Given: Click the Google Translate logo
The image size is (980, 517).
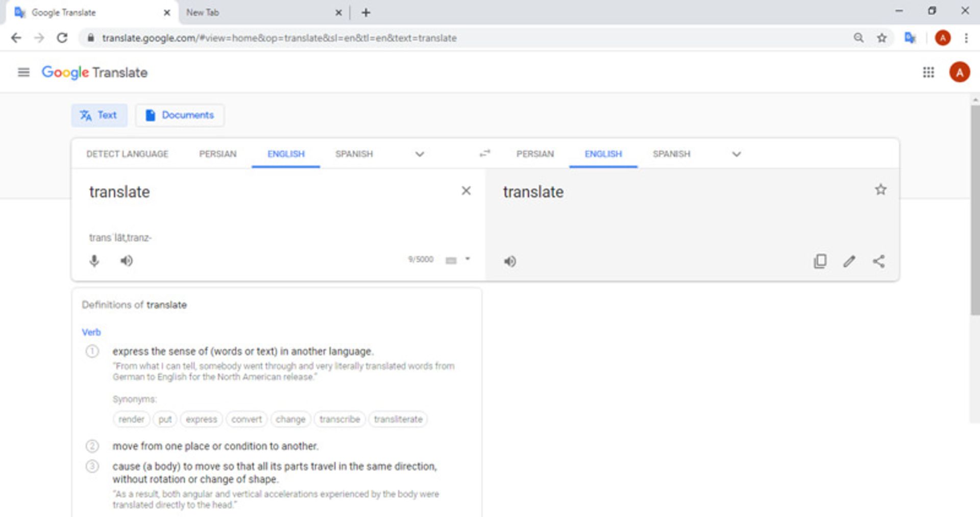Looking at the screenshot, I should (x=94, y=72).
